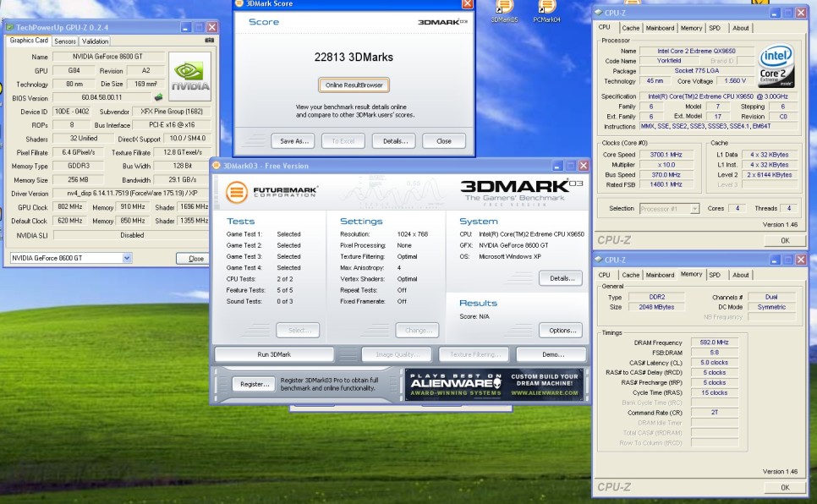
Task: Click the Alienware advertisement banner
Action: pos(494,385)
